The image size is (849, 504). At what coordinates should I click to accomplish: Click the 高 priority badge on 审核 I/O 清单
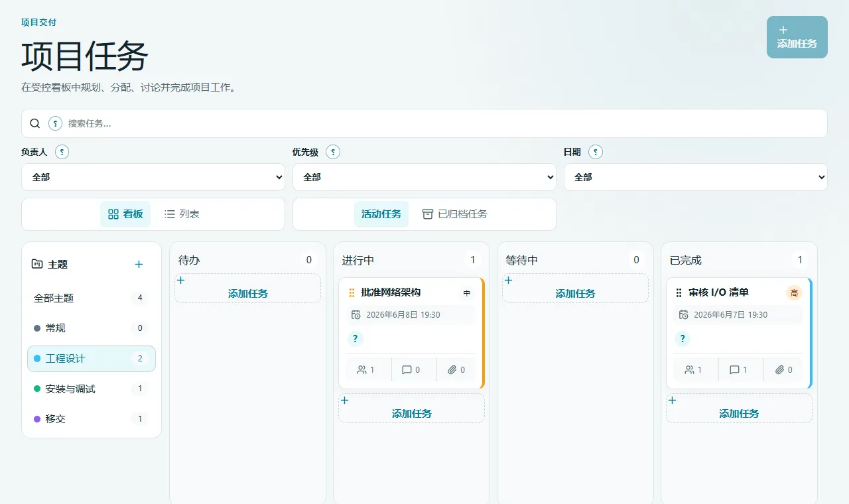coord(794,292)
